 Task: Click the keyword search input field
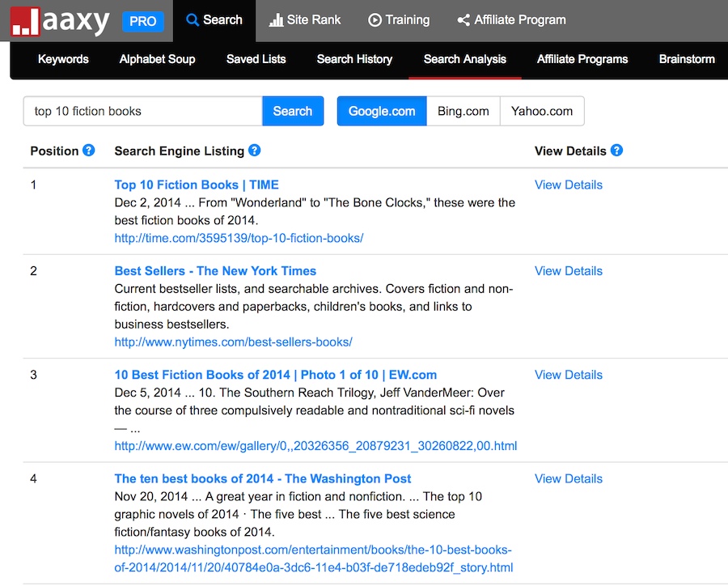(143, 111)
